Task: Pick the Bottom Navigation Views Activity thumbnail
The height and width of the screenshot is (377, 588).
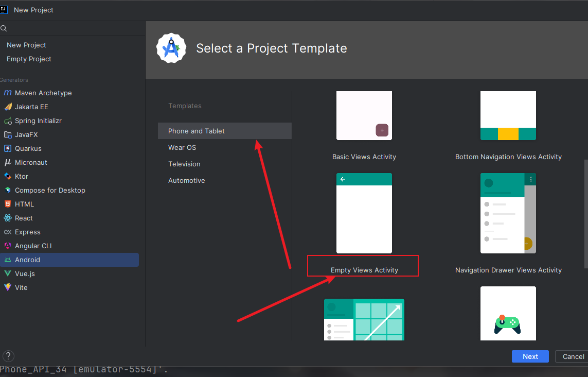Action: 508,116
